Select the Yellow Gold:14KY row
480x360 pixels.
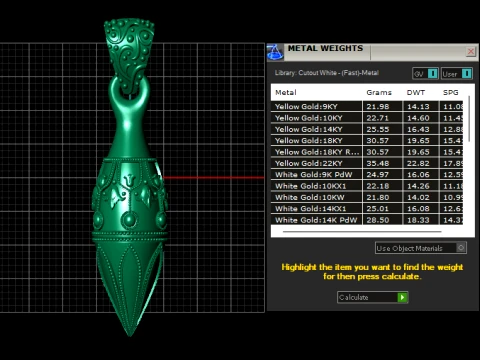point(367,129)
